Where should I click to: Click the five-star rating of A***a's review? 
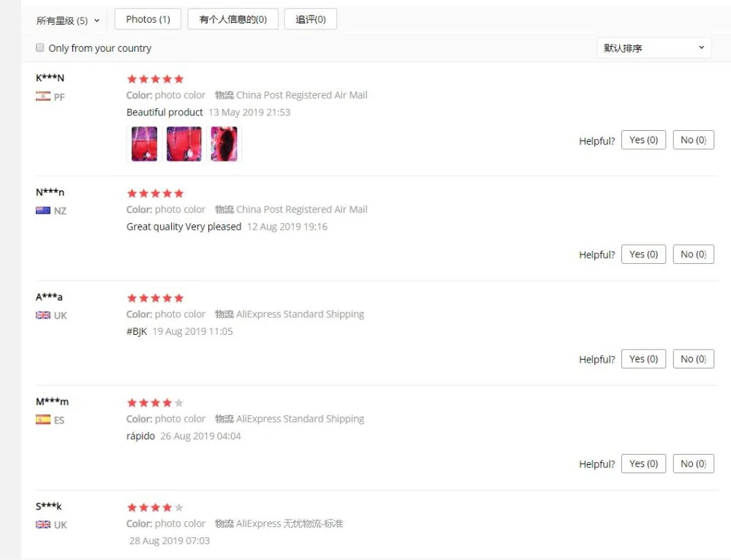coord(155,298)
